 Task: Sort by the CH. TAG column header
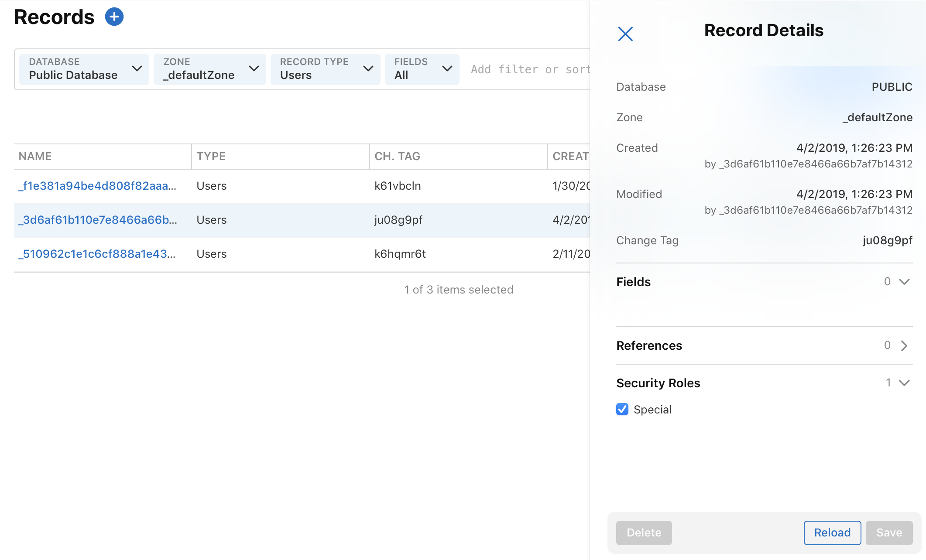coord(397,156)
